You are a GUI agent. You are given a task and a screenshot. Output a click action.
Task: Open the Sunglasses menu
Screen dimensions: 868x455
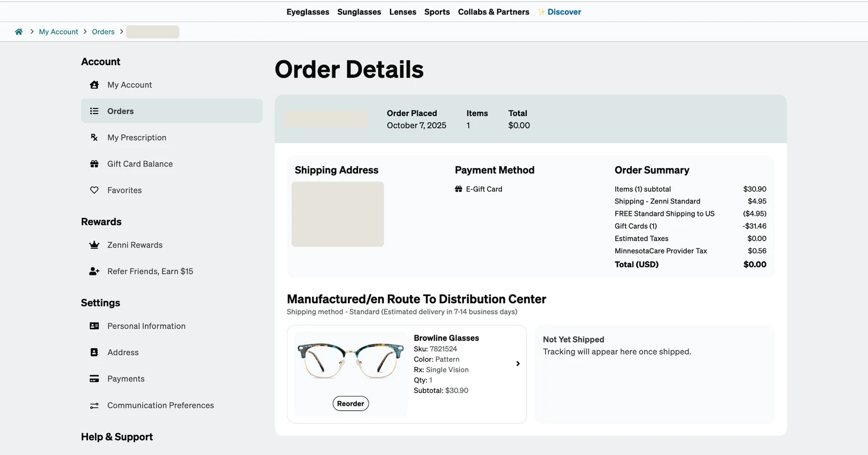click(359, 12)
